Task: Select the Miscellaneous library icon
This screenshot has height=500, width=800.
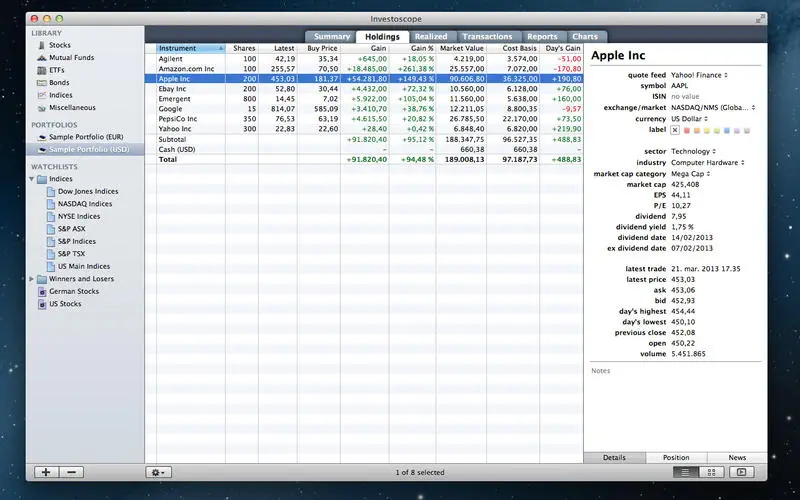Action: [42, 108]
